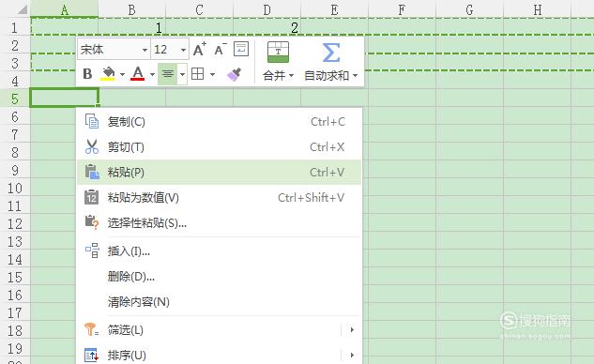Choose 删除(D)... from the context menu

pyautogui.click(x=219, y=277)
